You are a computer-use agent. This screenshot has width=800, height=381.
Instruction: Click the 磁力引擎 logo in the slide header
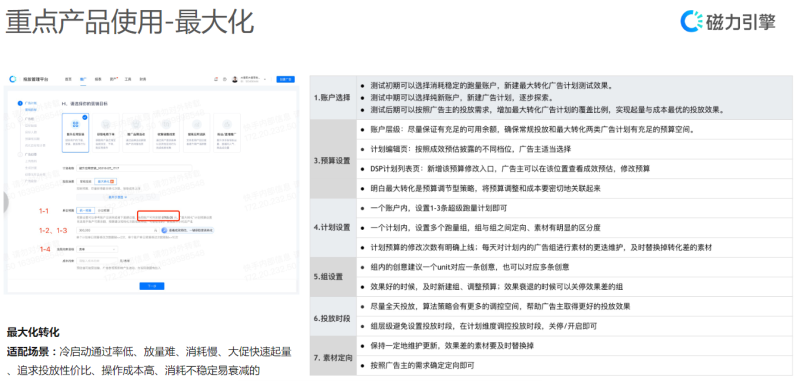click(x=728, y=22)
